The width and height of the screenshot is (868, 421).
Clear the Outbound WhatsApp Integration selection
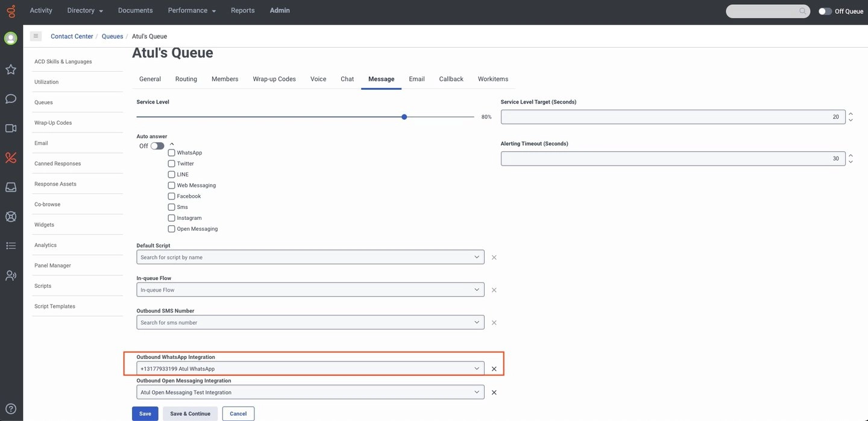click(x=494, y=369)
